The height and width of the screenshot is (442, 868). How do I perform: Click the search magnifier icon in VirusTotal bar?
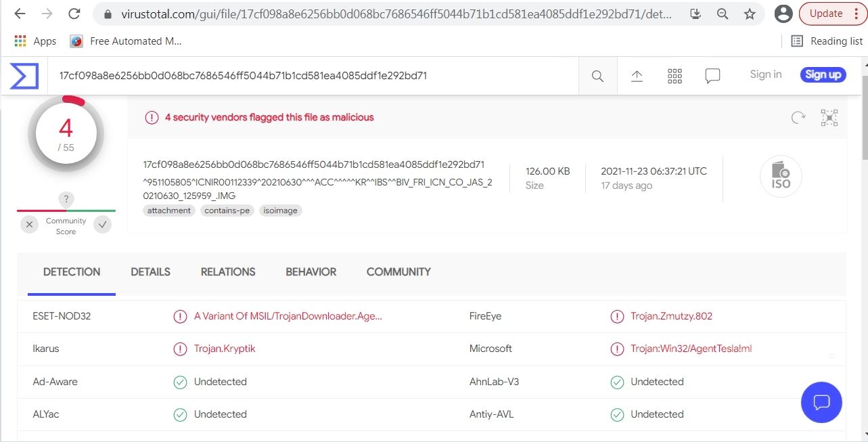[x=597, y=76]
